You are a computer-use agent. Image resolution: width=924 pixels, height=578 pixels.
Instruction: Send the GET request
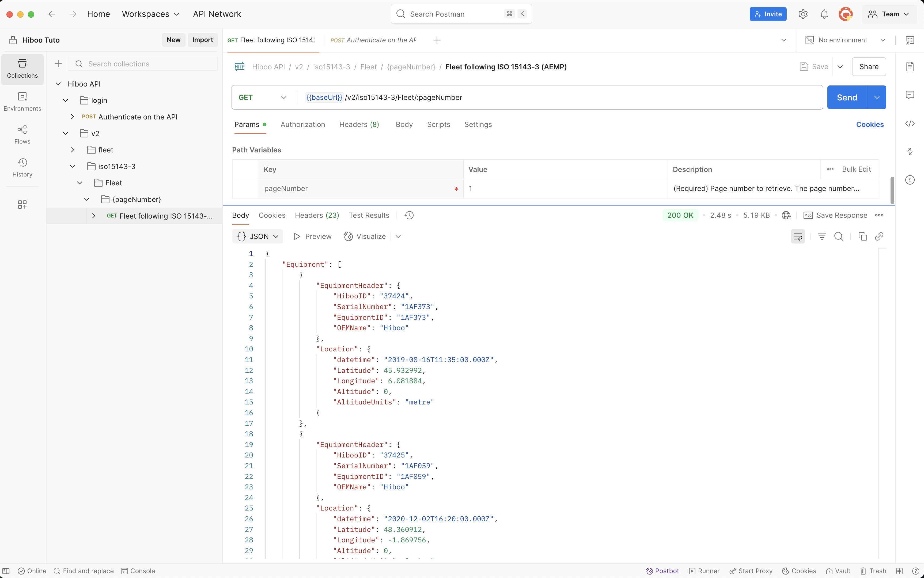tap(847, 97)
